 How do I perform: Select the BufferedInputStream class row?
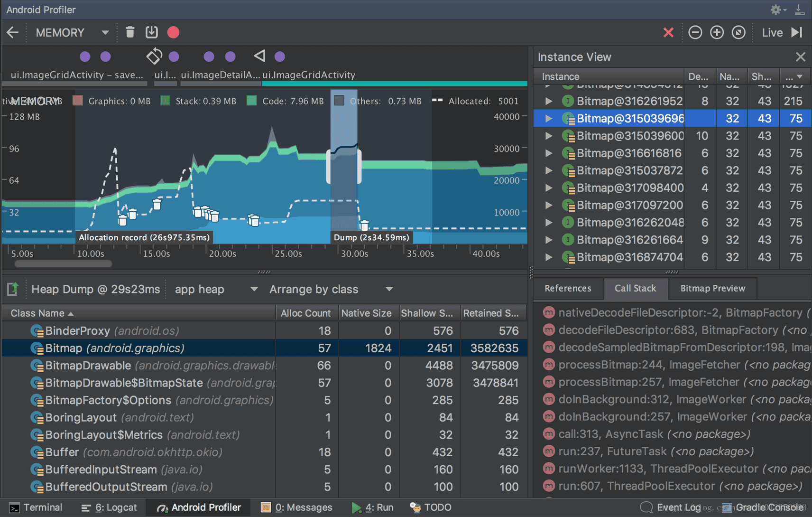tap(265, 470)
